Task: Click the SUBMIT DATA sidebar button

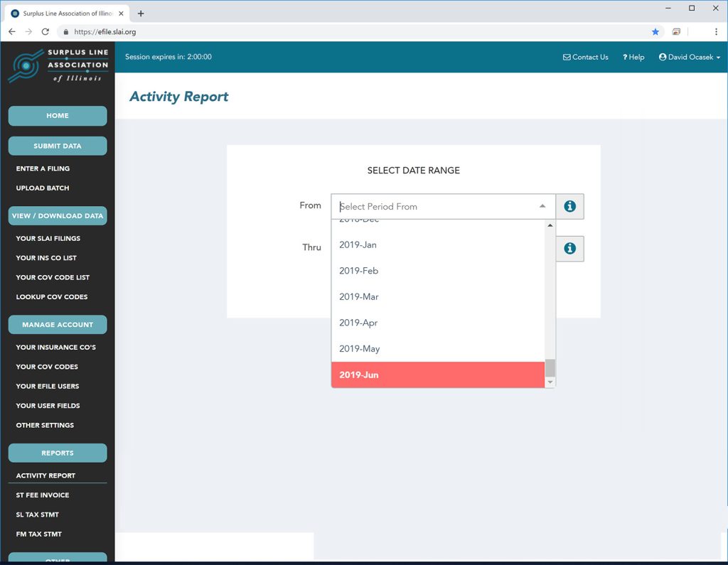Action: point(58,146)
